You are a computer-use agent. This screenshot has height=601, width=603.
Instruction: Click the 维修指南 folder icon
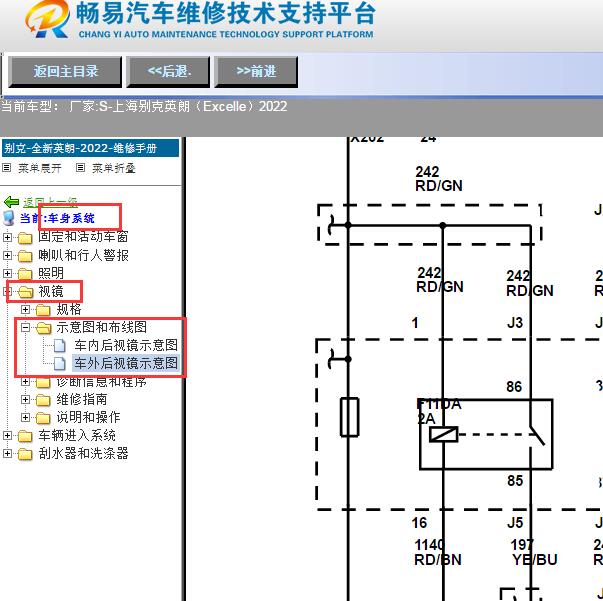43,401
